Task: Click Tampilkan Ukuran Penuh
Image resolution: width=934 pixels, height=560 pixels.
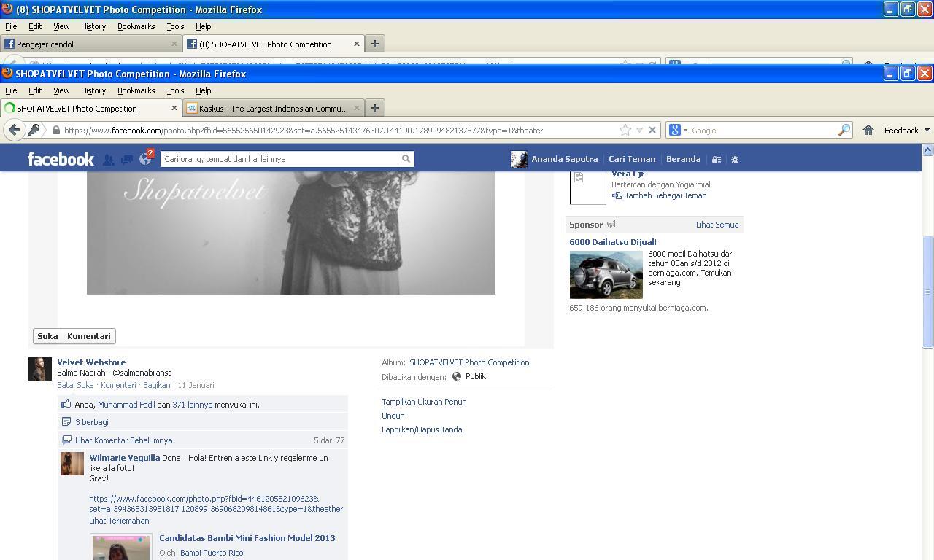Action: coord(424,402)
